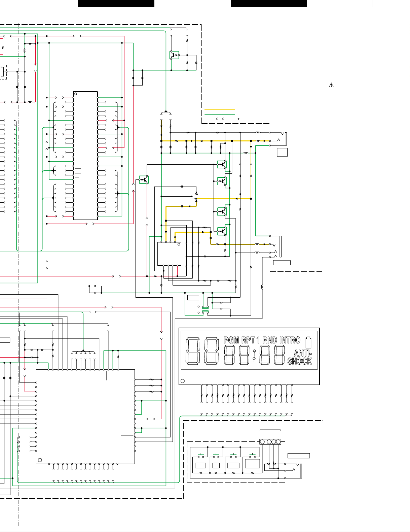
Task: Click the transistor at the very top
Action: point(174,55)
